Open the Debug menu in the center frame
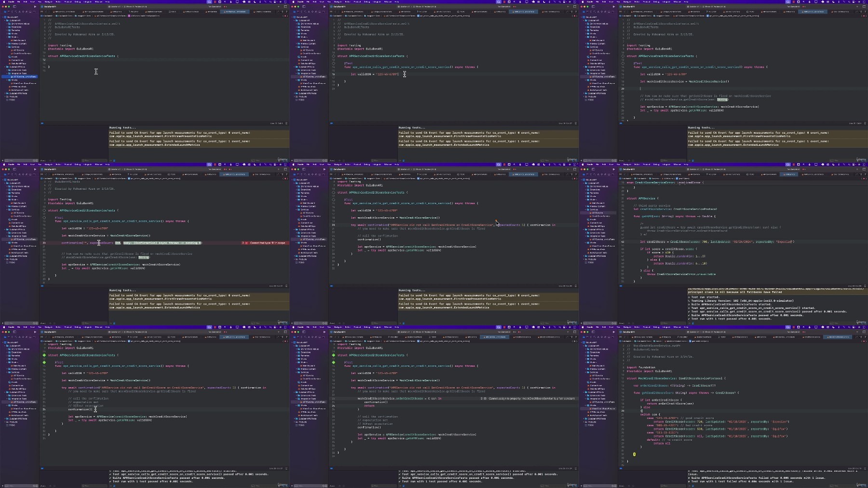868x488 pixels. tap(367, 164)
